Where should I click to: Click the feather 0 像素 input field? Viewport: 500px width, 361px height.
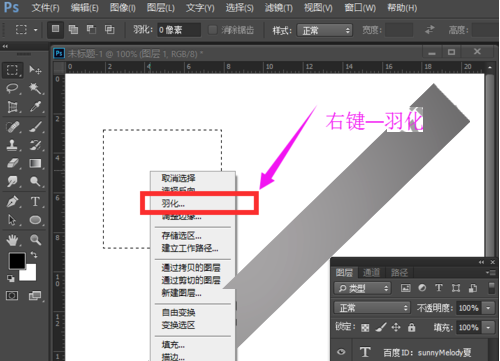pyautogui.click(x=179, y=30)
